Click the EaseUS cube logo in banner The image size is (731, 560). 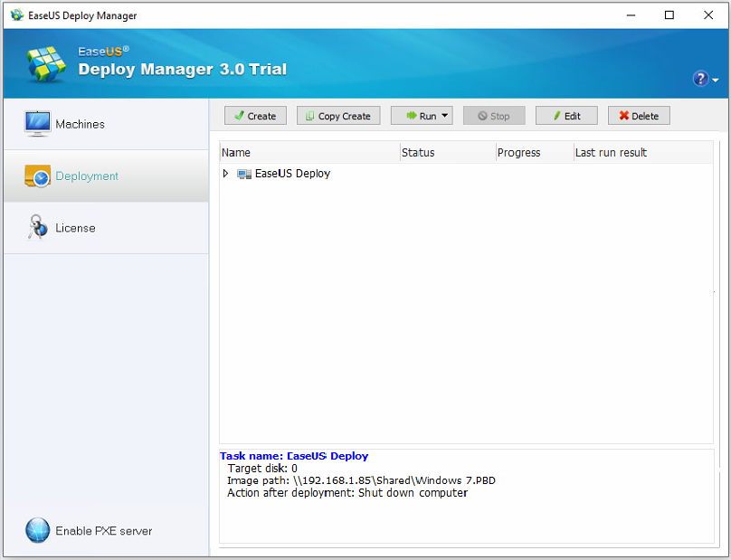(x=46, y=64)
